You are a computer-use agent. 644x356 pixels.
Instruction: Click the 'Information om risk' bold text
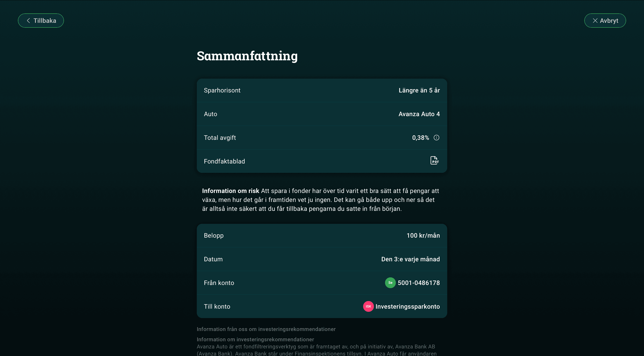231,191
